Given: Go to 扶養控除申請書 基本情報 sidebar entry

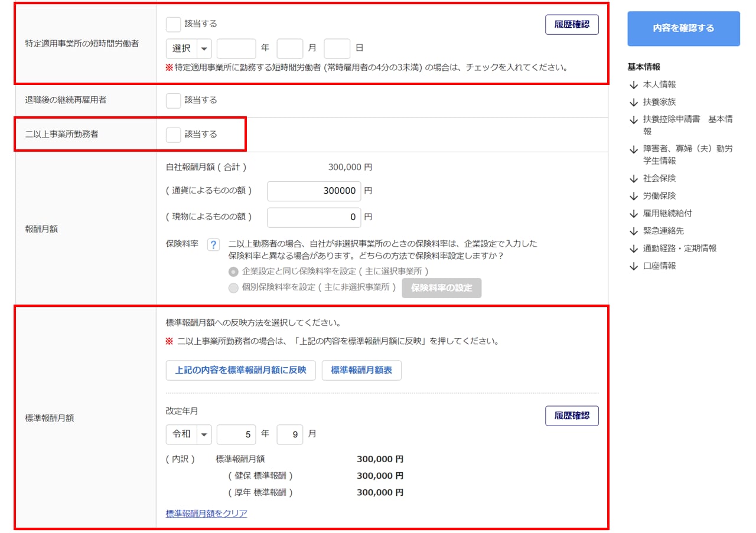Looking at the screenshot, I should (688, 125).
